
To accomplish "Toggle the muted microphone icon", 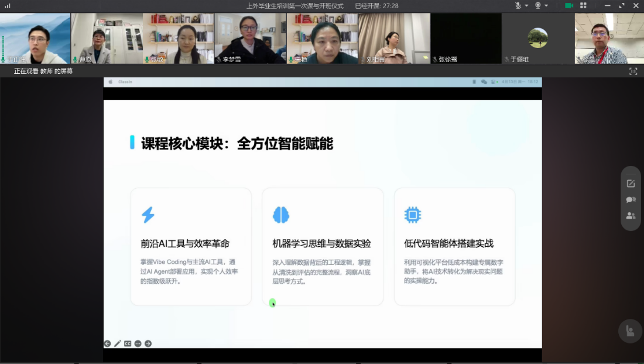I will [518, 5].
